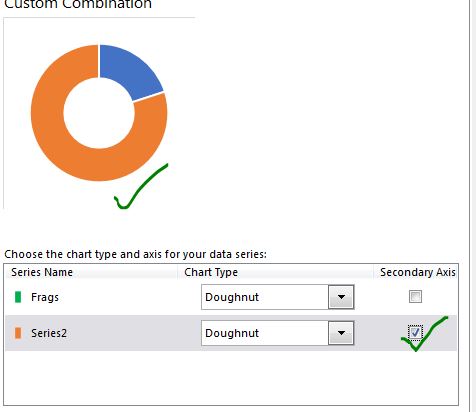Image resolution: width=476 pixels, height=412 pixels.
Task: Click Doughnut text in Series2 combo box
Action: 232,333
